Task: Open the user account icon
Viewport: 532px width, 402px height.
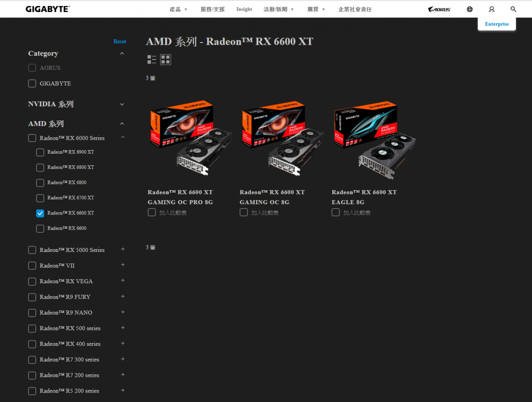Action: (x=491, y=9)
